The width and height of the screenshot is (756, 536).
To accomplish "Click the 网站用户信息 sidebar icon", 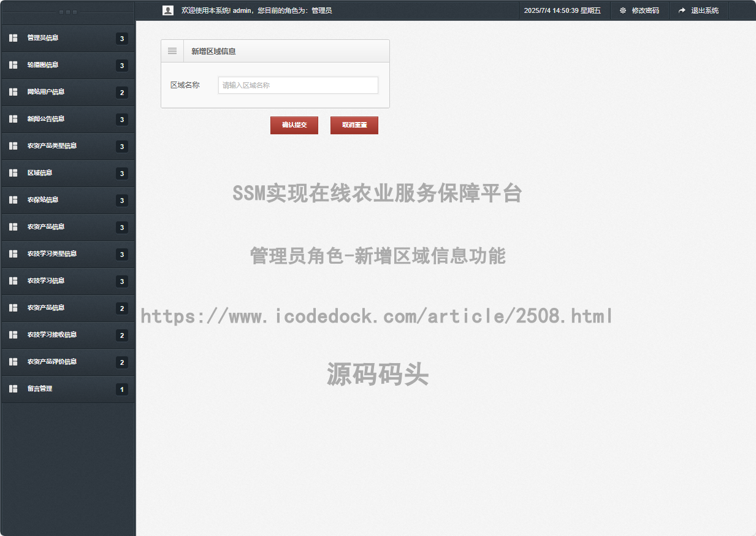I will pos(13,92).
